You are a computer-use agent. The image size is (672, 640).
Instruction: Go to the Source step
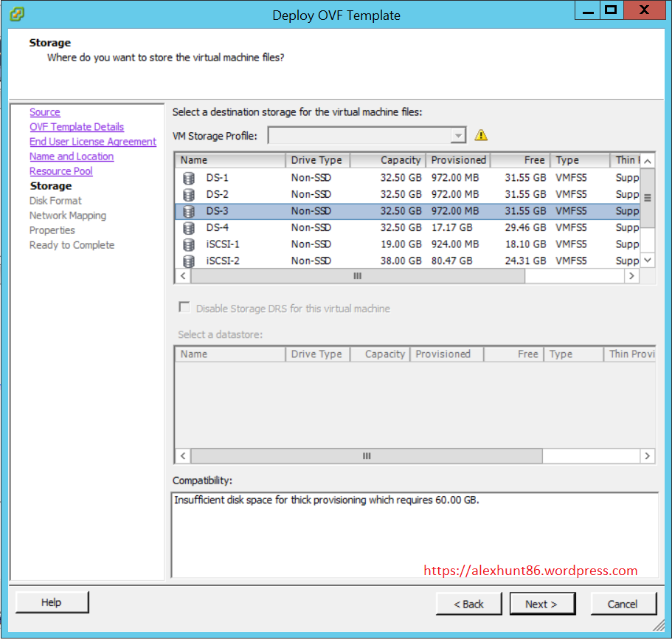pos(45,112)
